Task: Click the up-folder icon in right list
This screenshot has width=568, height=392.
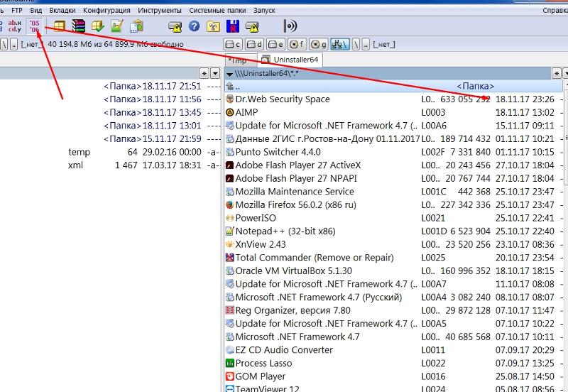Action: (x=229, y=86)
